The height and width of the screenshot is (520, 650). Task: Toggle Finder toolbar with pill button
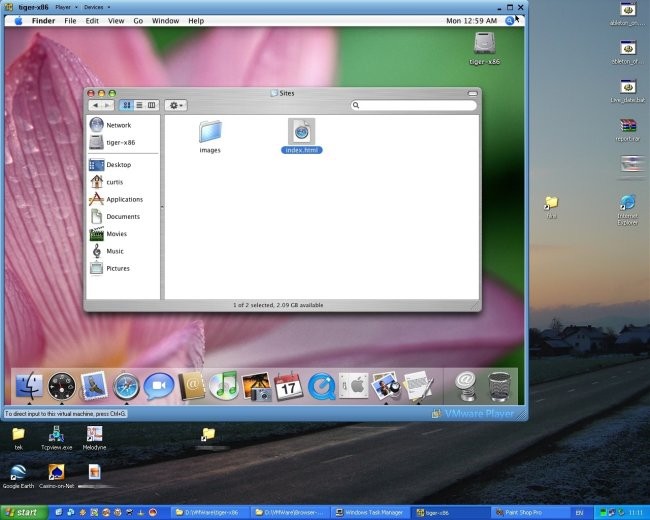coord(473,93)
